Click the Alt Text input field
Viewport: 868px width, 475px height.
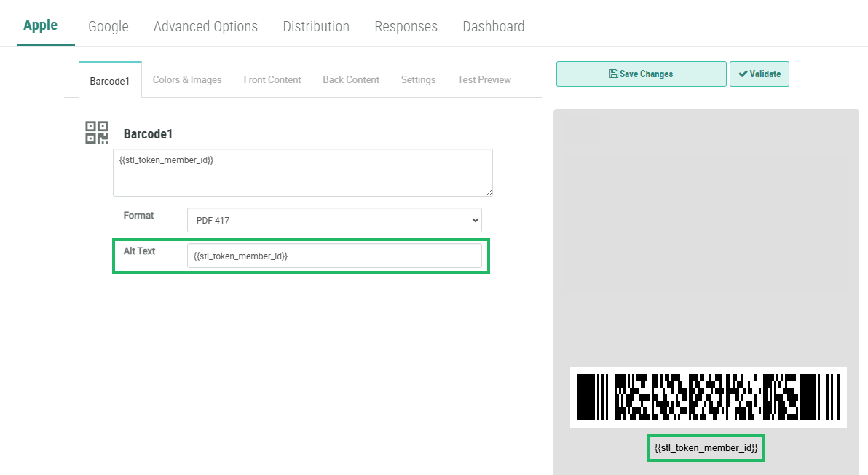coord(334,256)
